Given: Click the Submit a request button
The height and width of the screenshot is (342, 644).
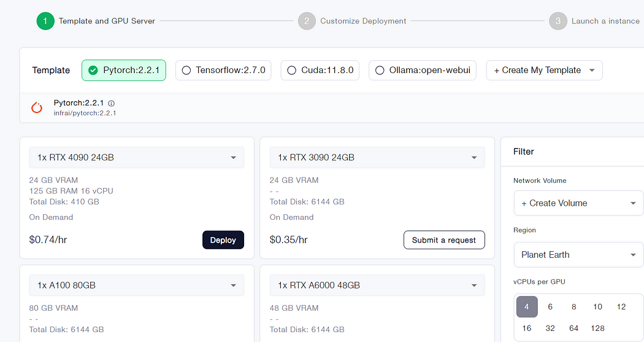Looking at the screenshot, I should pyautogui.click(x=444, y=240).
